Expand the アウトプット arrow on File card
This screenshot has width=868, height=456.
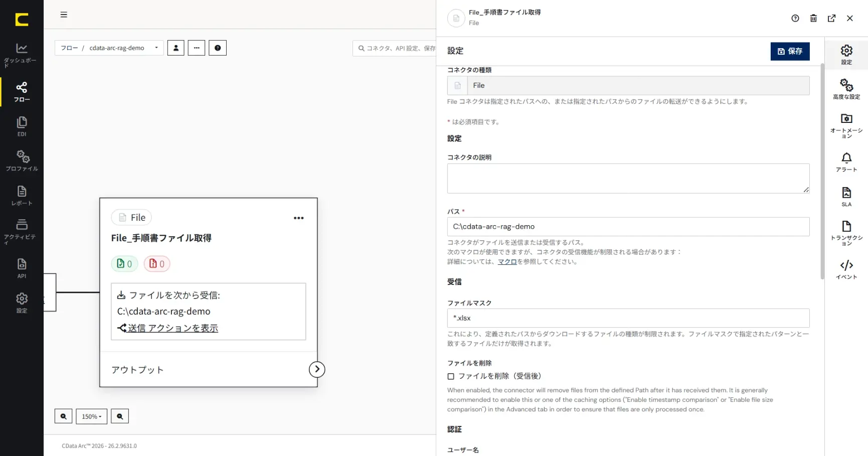[x=317, y=370]
